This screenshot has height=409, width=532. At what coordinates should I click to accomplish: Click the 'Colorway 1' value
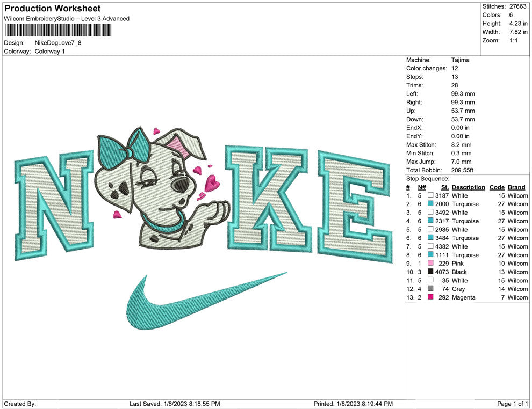[49, 51]
